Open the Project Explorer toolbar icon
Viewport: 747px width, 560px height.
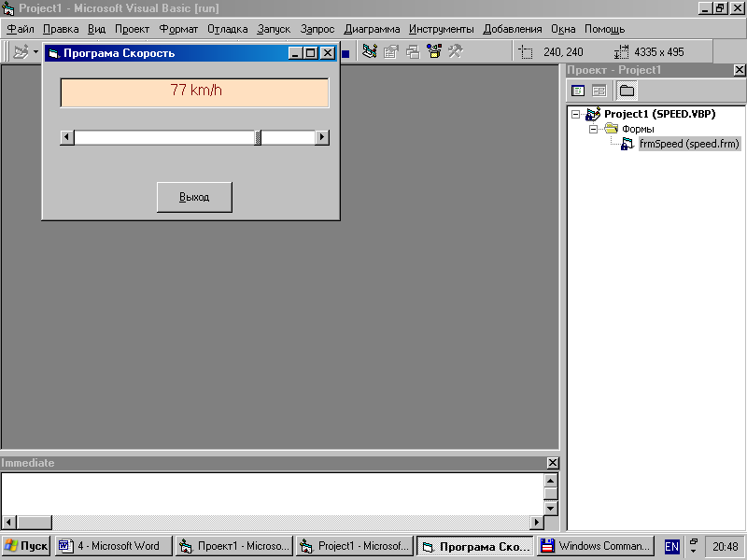(x=370, y=51)
